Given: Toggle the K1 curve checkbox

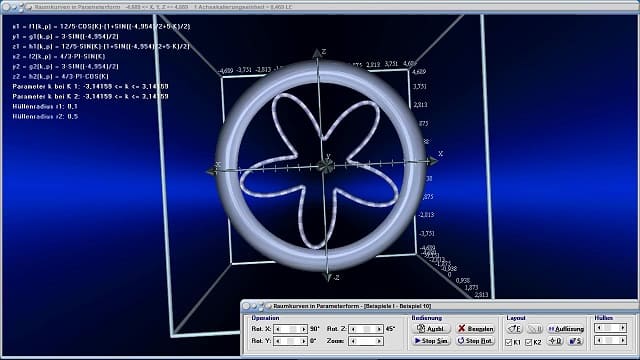Looking at the screenshot, I should pos(509,342).
